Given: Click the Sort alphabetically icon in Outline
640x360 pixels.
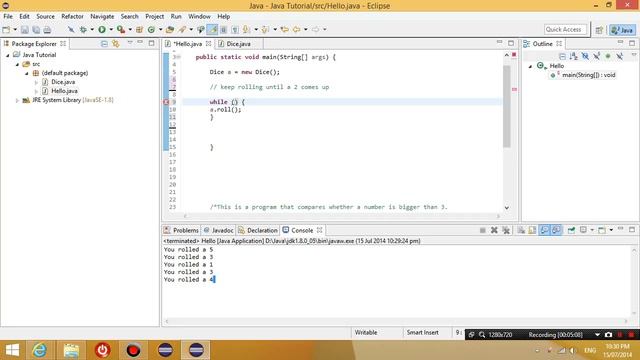Looking at the screenshot, I should tap(573, 56).
